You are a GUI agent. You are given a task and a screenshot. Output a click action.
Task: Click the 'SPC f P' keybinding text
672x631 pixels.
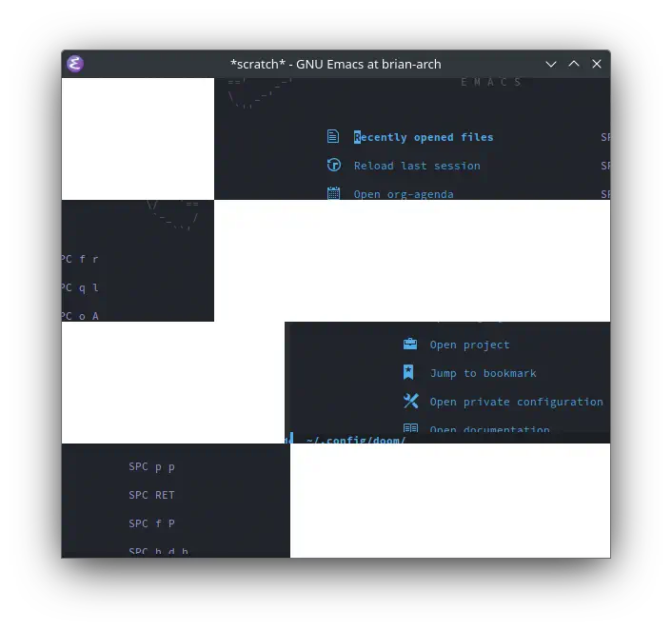(x=151, y=523)
